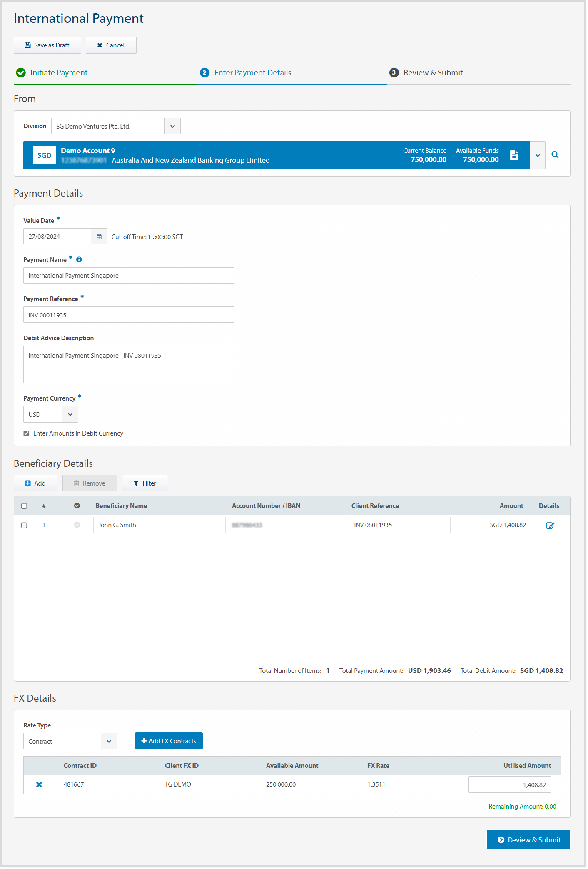Image resolution: width=588 pixels, height=869 pixels.
Task: Edit John G. Smith's beneficiary details
Action: 550,525
